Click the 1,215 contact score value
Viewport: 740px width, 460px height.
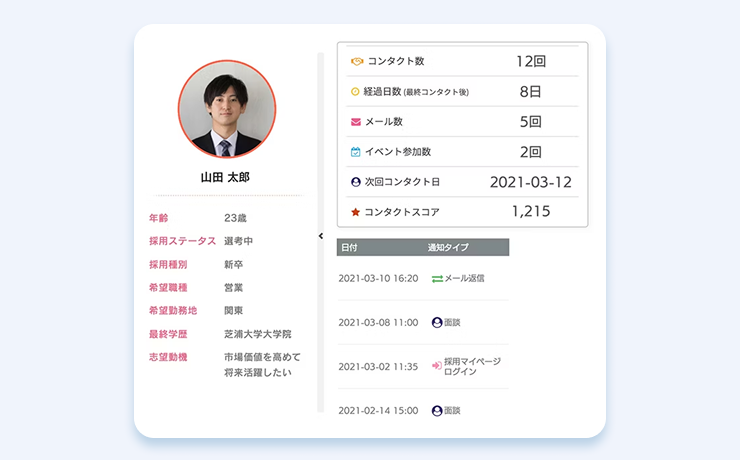tap(531, 211)
